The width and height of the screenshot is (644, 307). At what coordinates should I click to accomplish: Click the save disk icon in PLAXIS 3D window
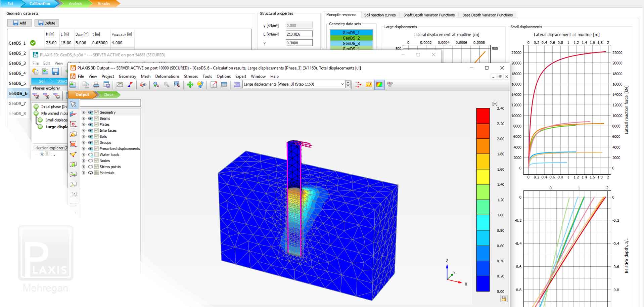click(55, 71)
